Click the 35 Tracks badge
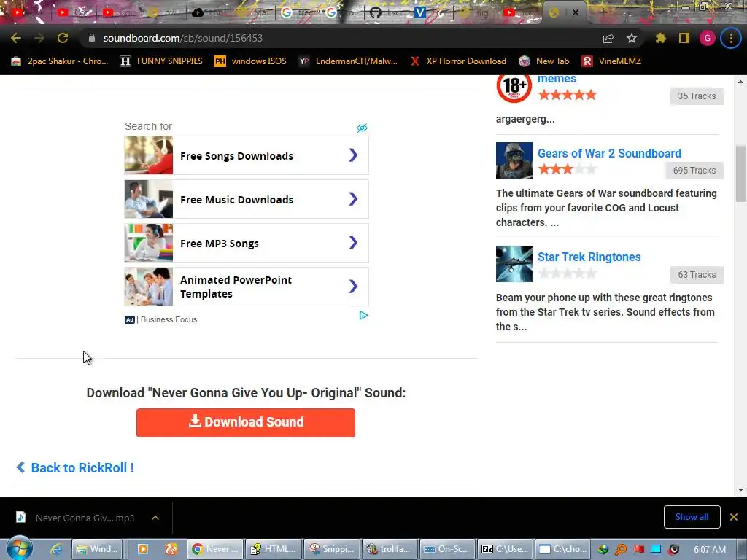 697,96
